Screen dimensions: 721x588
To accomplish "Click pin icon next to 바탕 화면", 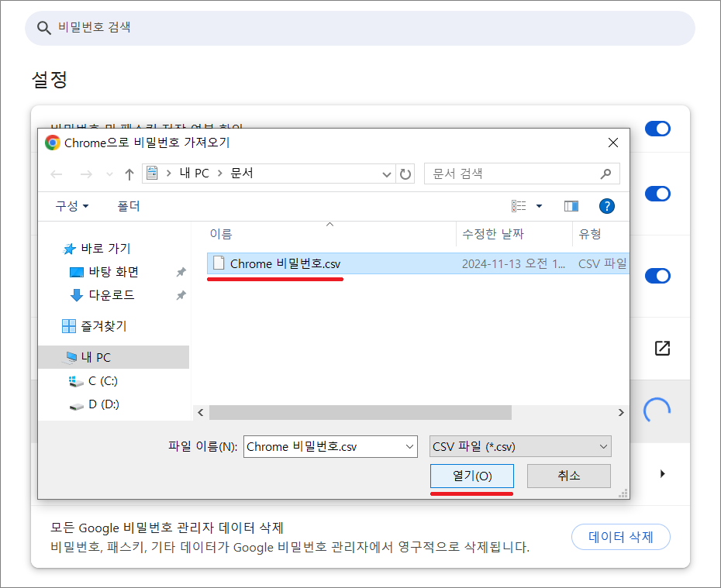I will 181,272.
